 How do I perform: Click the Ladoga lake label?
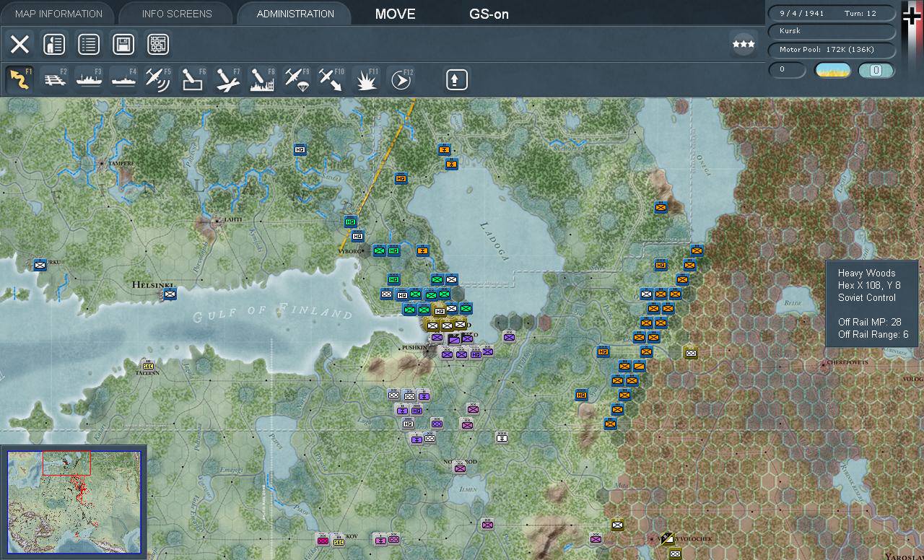click(x=495, y=241)
